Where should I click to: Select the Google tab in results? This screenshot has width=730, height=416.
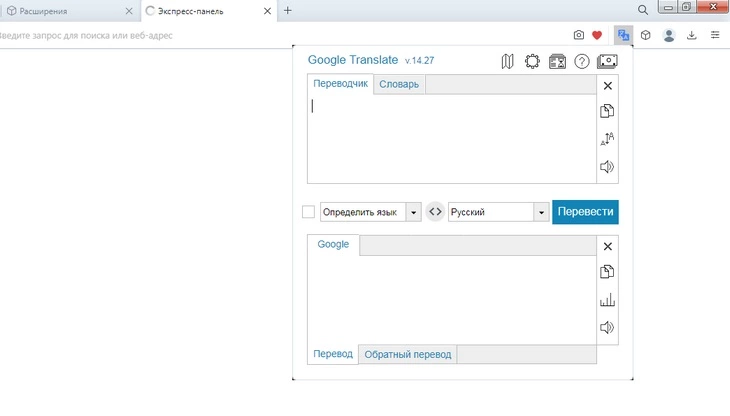coord(333,244)
